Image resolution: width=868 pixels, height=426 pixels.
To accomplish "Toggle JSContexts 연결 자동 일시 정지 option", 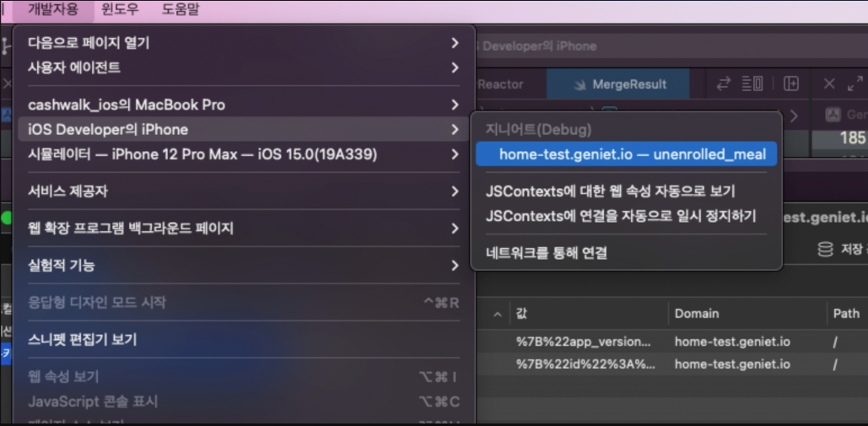I will (x=620, y=216).
